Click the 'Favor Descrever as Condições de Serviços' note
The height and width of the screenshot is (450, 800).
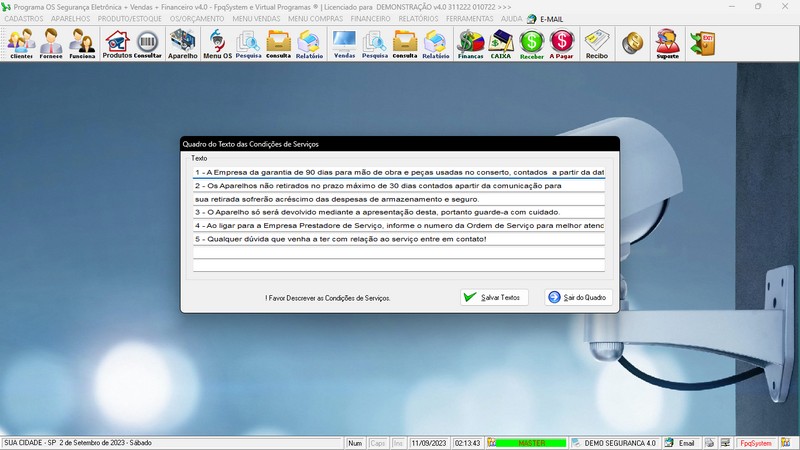[329, 298]
